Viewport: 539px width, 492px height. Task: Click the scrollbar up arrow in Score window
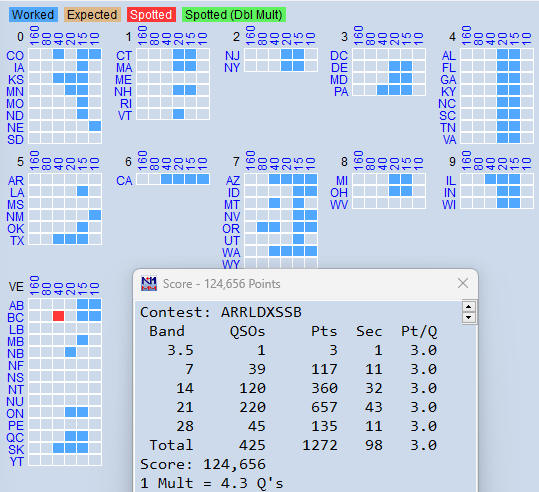pyautogui.click(x=469, y=306)
